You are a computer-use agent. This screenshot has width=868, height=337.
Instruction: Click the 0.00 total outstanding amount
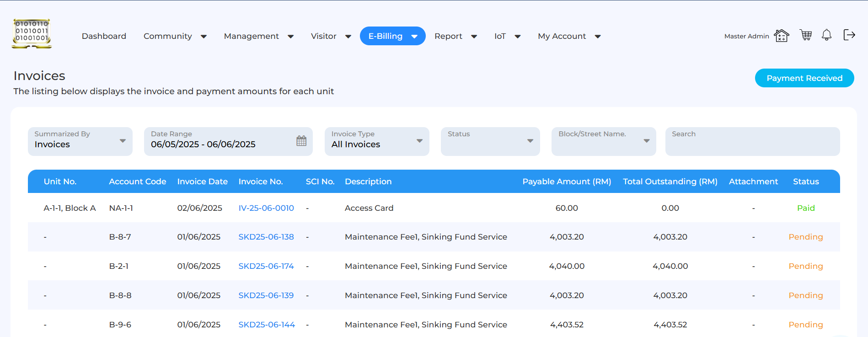click(670, 208)
